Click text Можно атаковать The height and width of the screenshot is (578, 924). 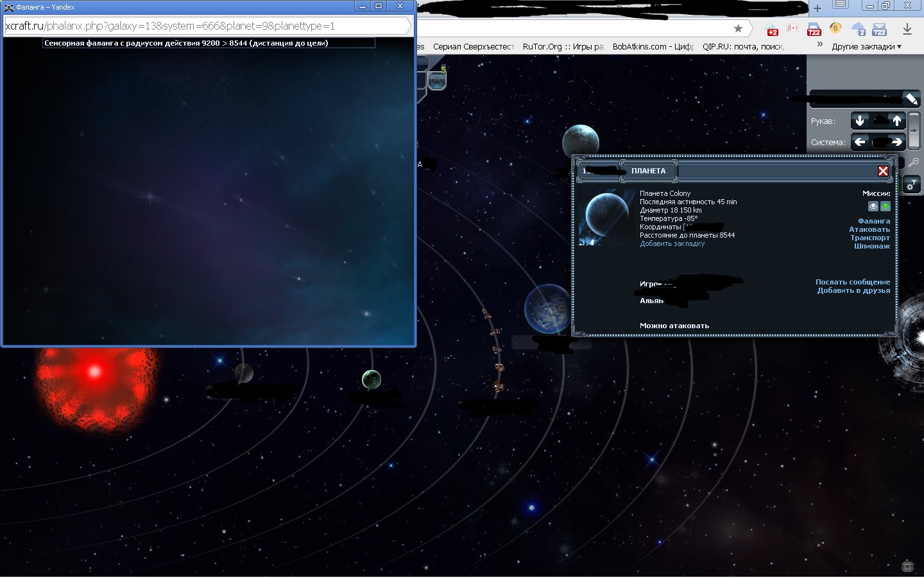coord(674,326)
